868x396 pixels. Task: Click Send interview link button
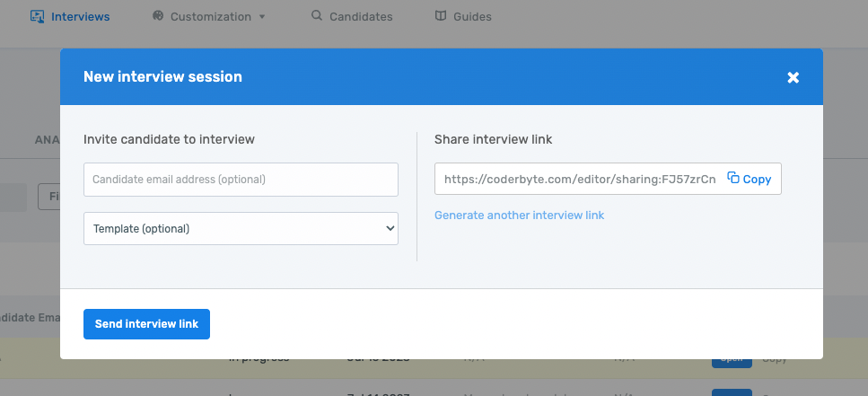(146, 324)
